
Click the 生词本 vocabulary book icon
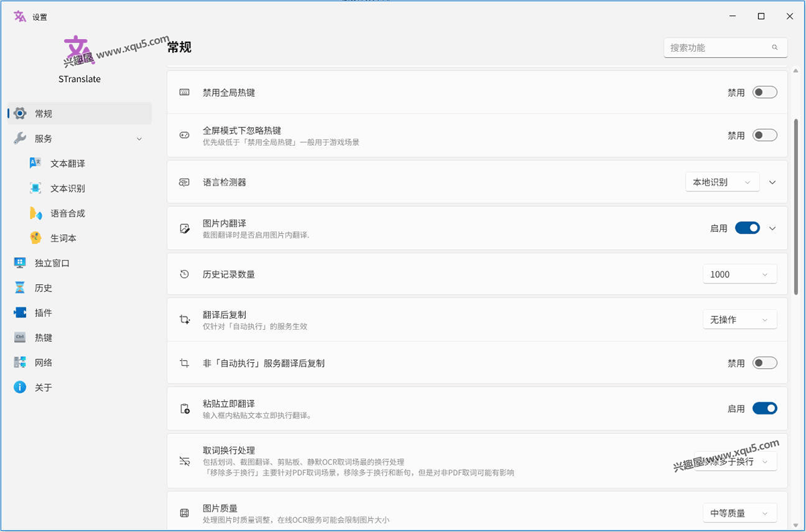coord(36,238)
